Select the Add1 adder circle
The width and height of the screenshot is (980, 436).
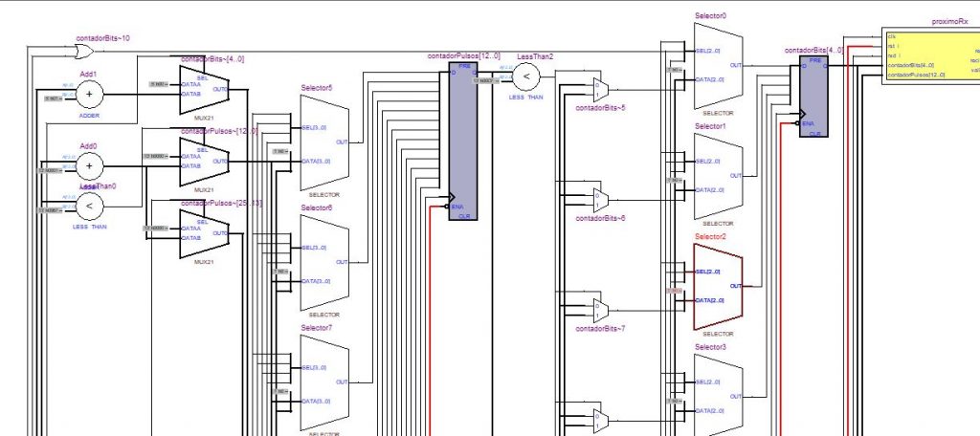(x=89, y=94)
